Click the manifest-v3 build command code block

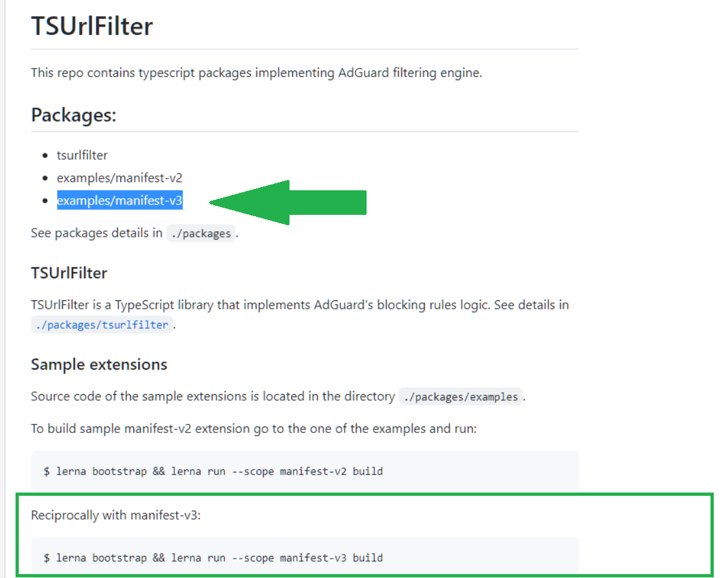point(213,557)
